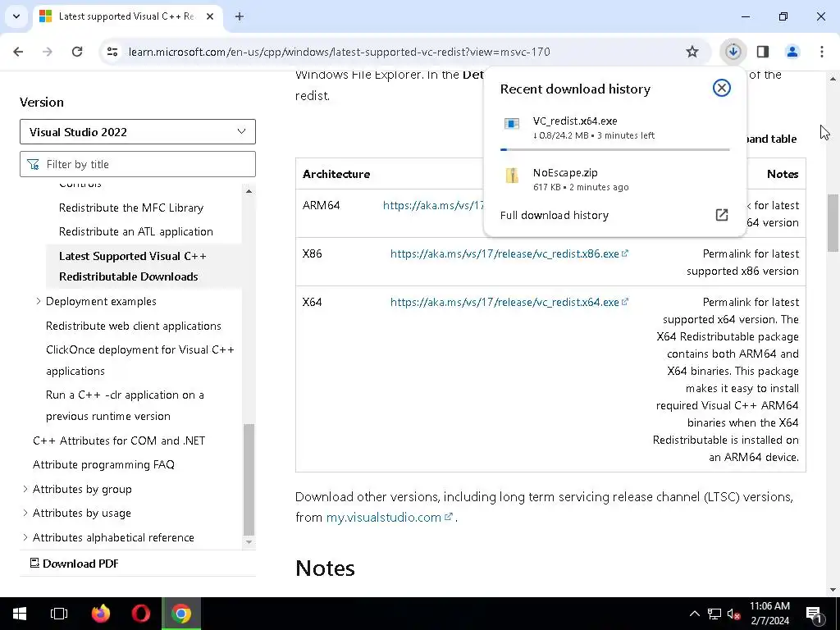This screenshot has height=630, width=840.
Task: Open Run a C++ -clr application article
Action: 125,405
